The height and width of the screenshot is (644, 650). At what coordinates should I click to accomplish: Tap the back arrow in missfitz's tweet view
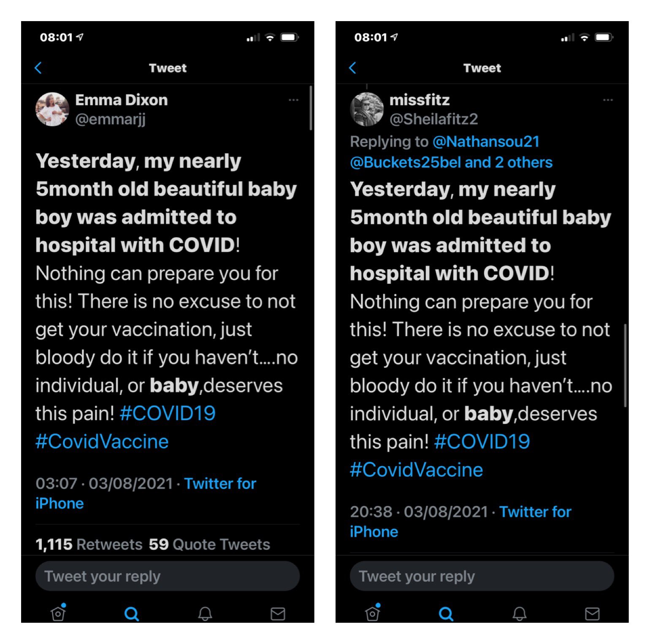click(x=353, y=68)
